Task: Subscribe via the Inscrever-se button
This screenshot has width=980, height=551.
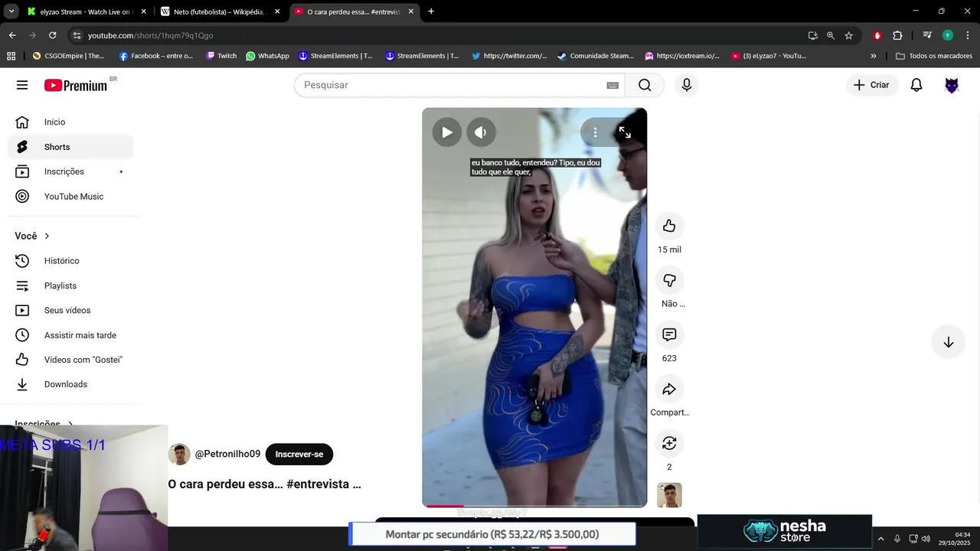Action: 299,455
